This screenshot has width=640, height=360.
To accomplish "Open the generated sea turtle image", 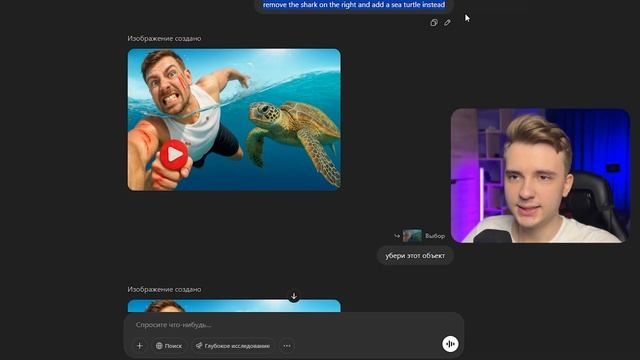I will pos(234,120).
